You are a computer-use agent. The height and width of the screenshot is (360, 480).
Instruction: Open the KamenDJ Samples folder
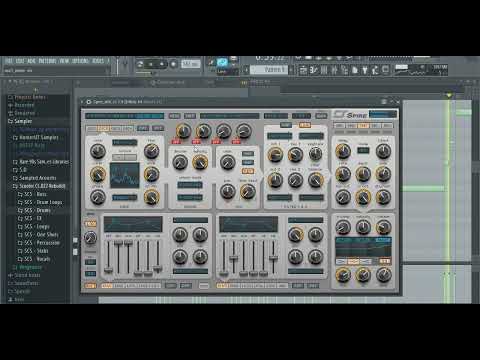point(36,137)
